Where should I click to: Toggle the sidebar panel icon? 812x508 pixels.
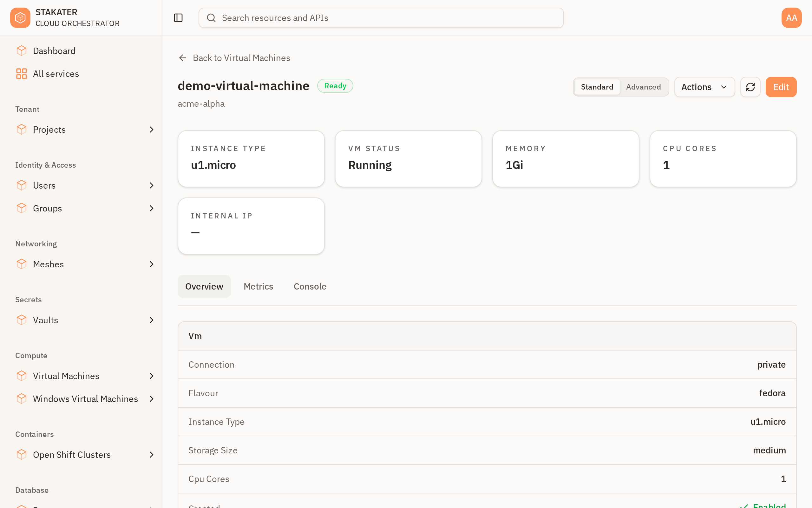click(178, 18)
